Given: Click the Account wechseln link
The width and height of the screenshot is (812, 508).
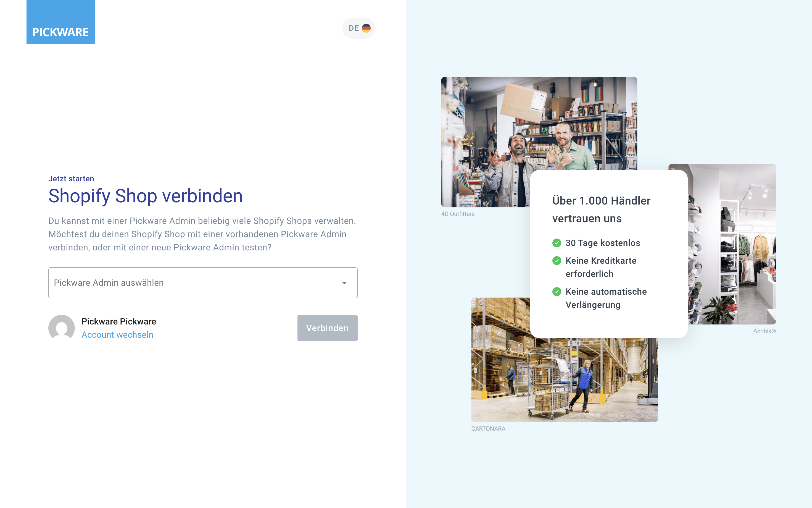Looking at the screenshot, I should 117,335.
